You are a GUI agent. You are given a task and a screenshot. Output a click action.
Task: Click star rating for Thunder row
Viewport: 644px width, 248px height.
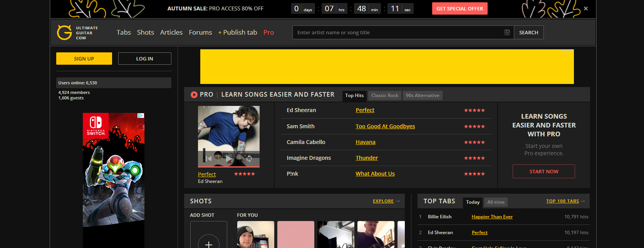(x=475, y=158)
